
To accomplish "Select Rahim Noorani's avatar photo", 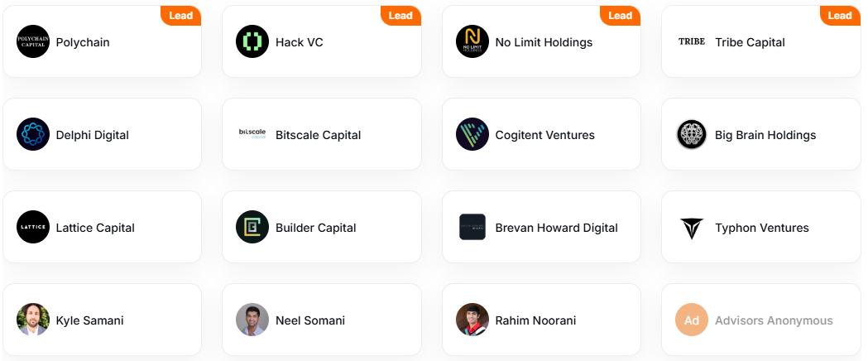I will point(472,320).
